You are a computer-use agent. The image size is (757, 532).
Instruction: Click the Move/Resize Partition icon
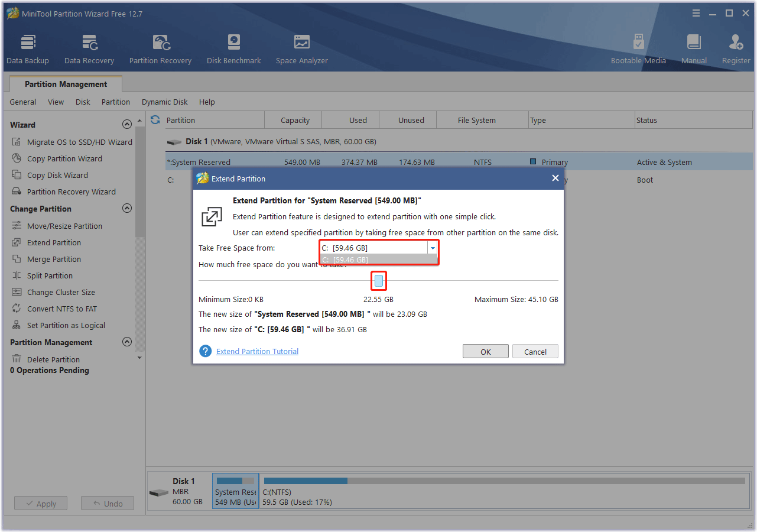coord(17,226)
